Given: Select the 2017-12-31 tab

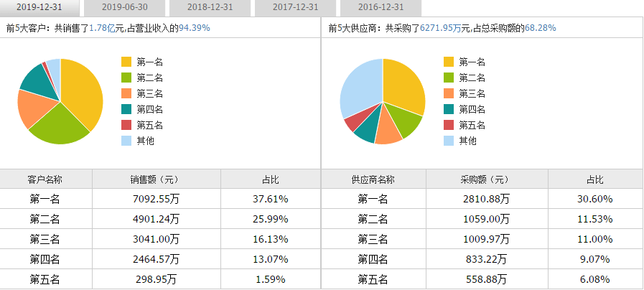Looking at the screenshot, I should tap(295, 7).
